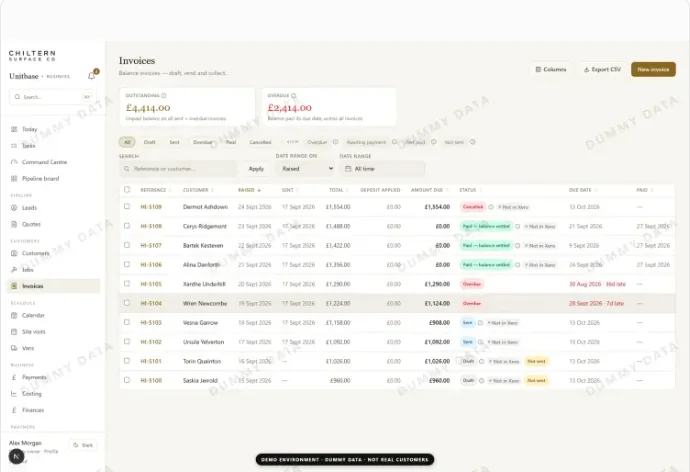Click the Leads sidebar icon

point(14,208)
